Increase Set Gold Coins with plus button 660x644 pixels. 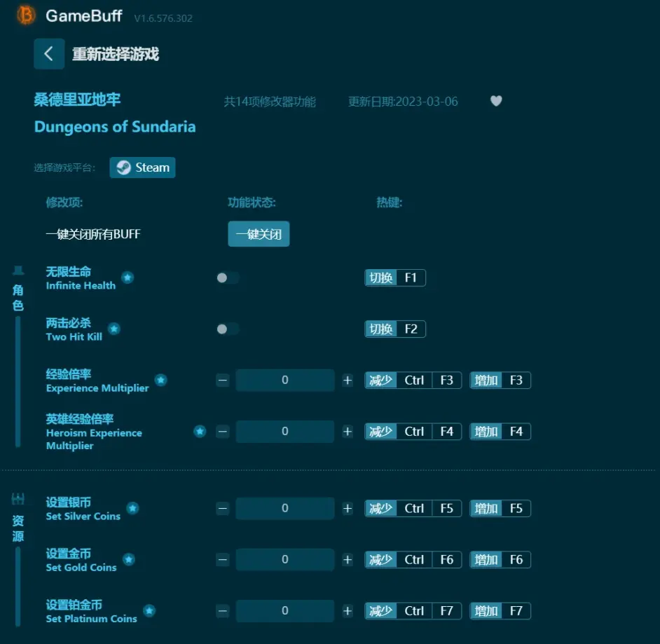348,560
